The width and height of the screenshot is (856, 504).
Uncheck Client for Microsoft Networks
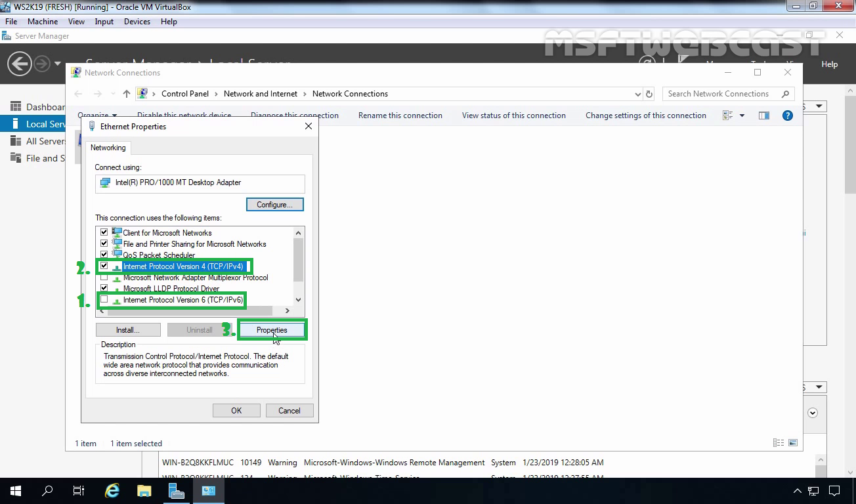104,232
